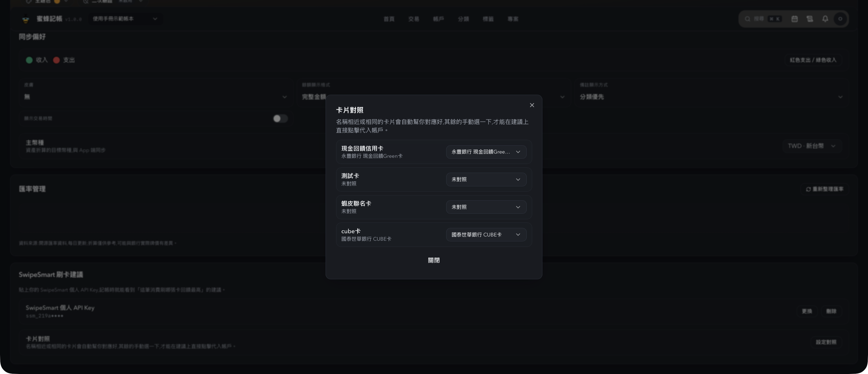The image size is (868, 374).
Task: Close the 卡片對照 dialog with the X icon
Action: tap(532, 105)
